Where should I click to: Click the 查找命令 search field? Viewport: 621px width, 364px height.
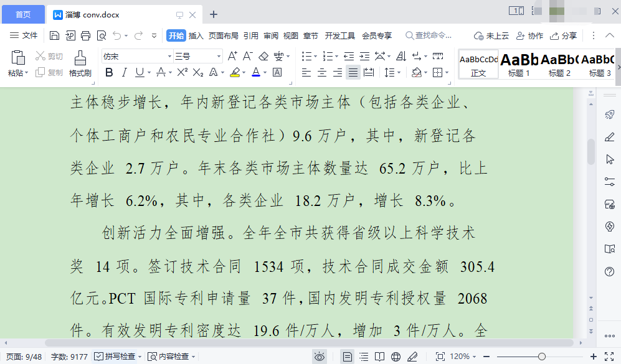pos(429,35)
